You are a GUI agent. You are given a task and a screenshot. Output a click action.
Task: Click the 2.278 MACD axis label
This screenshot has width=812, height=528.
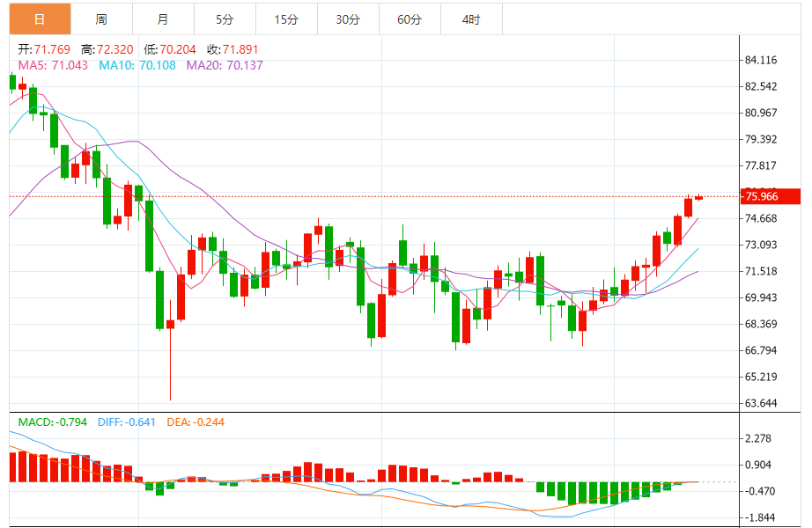pos(758,438)
